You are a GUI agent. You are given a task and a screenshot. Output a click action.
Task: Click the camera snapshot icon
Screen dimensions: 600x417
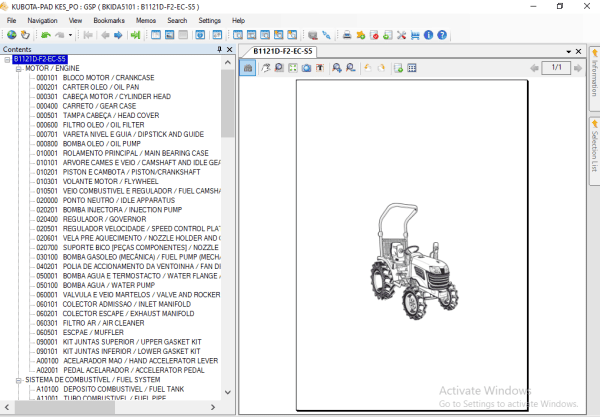tap(306, 68)
